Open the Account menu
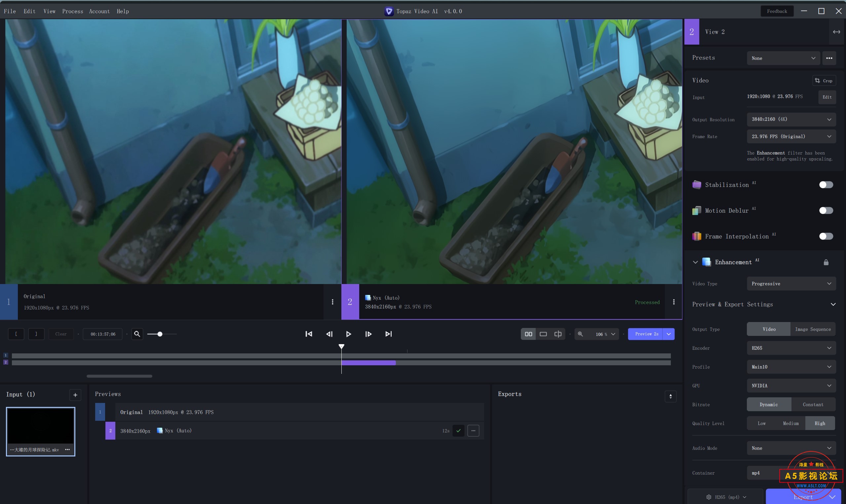Viewport: 846px width, 504px height. [x=99, y=11]
